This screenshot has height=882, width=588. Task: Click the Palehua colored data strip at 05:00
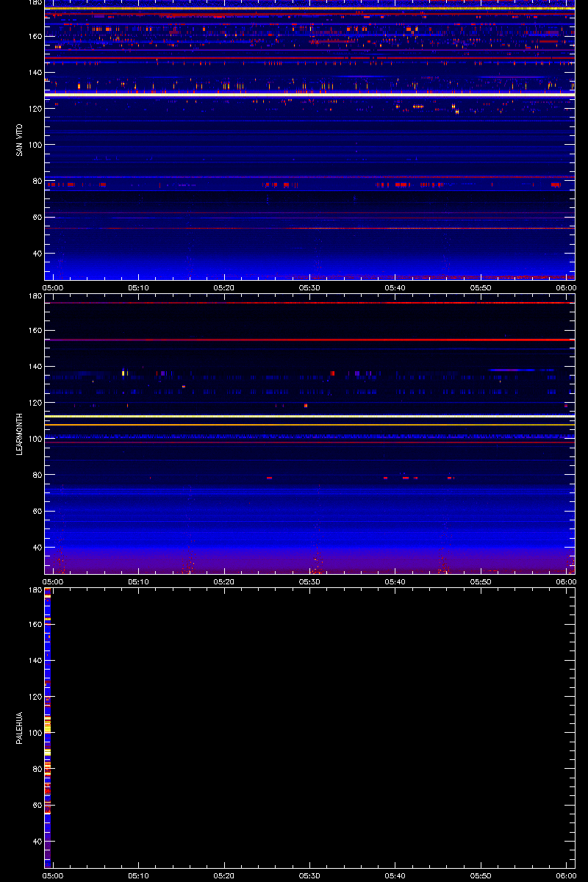48,728
